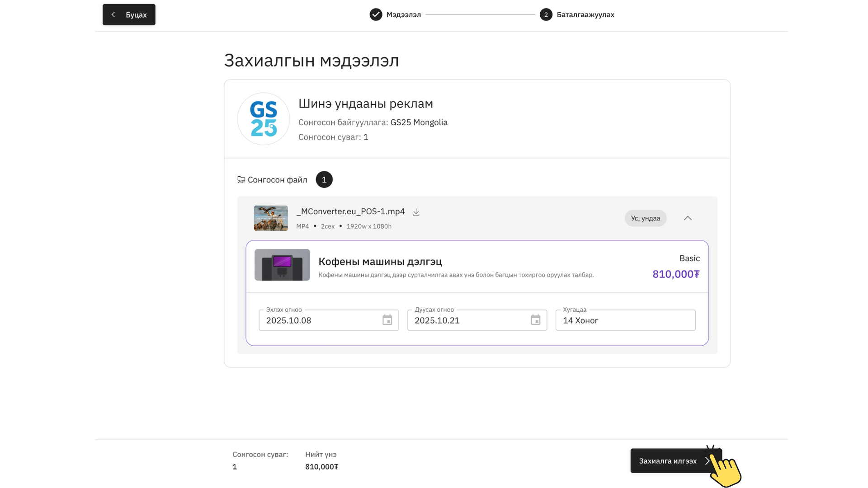
Task: Click the video file thumbnail
Action: tap(271, 218)
